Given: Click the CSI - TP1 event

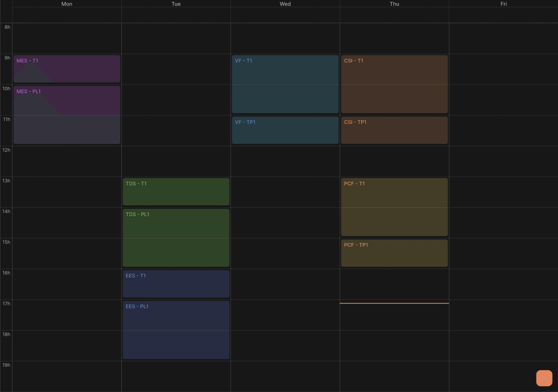Looking at the screenshot, I should point(394,130).
